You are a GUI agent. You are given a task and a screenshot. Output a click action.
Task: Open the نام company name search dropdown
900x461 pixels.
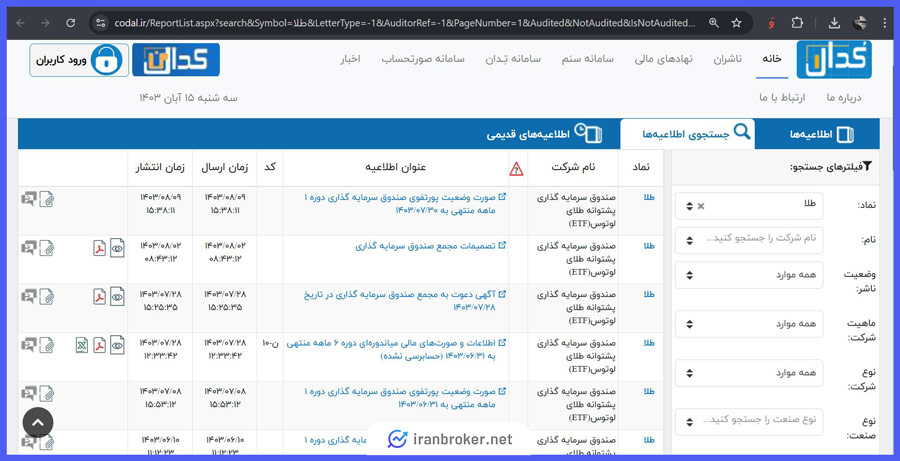(749, 240)
